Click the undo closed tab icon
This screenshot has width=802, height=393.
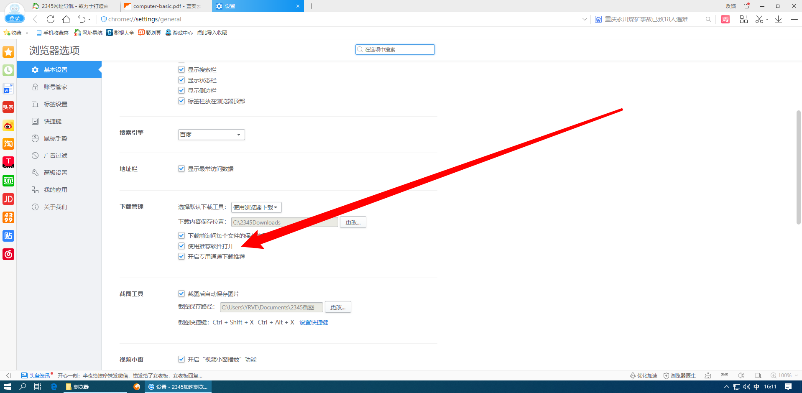(x=81, y=19)
